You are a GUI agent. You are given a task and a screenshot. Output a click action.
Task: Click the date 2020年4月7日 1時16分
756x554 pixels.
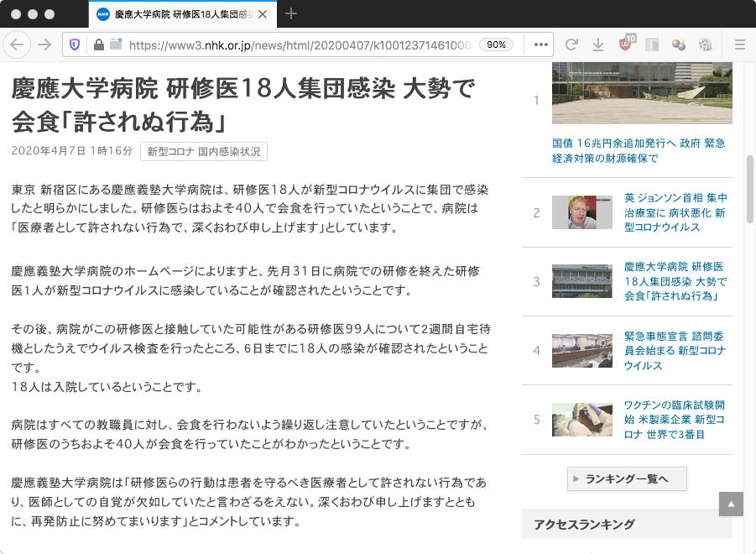72,151
